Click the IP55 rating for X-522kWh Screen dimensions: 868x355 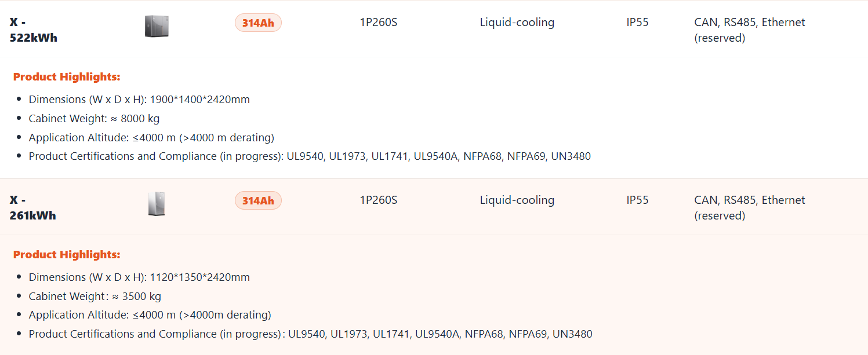(637, 23)
